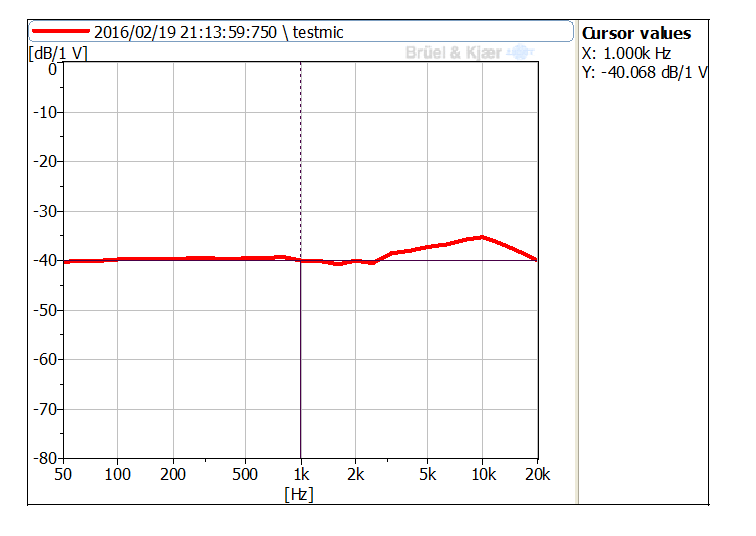Click the vertical dashed cursor line
Viewport: 756px width, 536px height.
[300, 150]
